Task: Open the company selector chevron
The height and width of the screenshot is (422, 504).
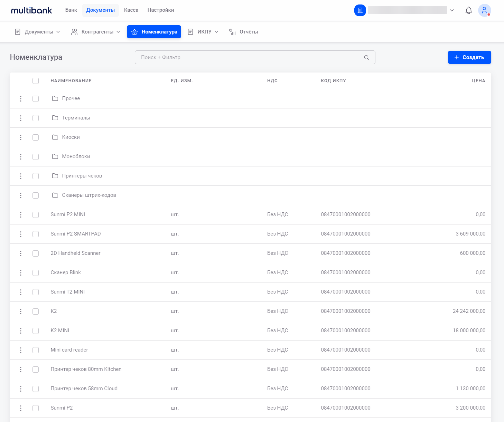Action: pyautogui.click(x=452, y=10)
